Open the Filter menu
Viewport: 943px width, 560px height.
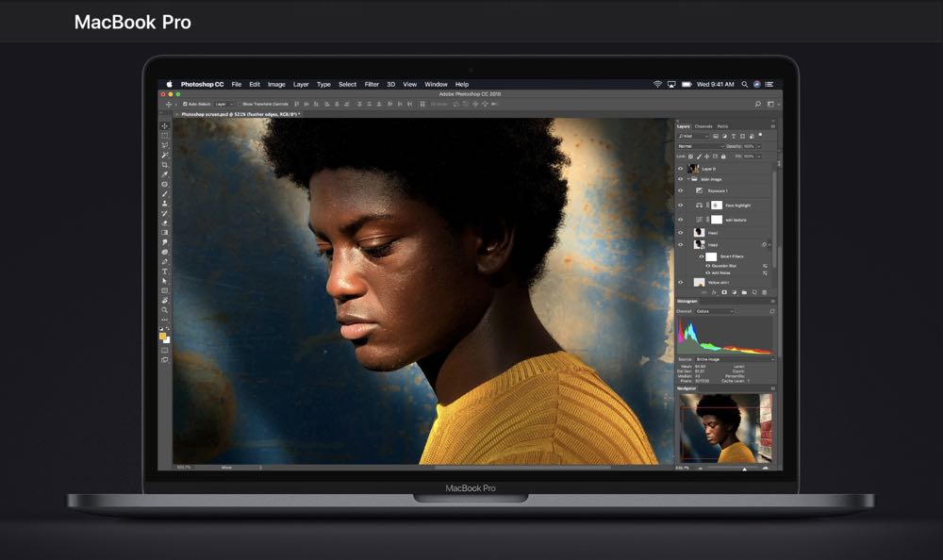(372, 84)
